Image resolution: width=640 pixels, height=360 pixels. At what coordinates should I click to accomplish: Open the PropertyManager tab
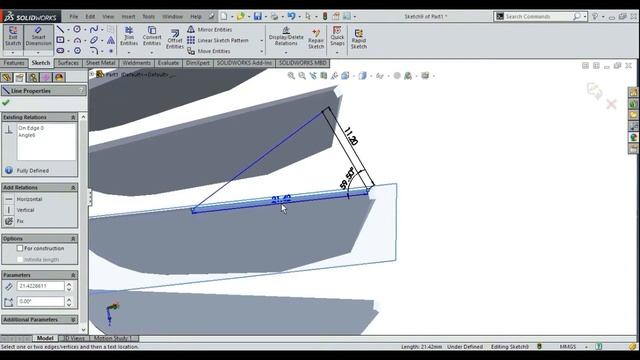point(20,77)
